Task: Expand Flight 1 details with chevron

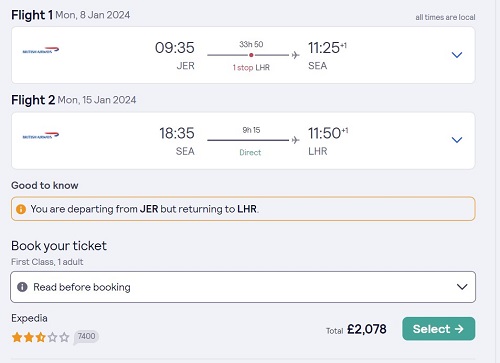Action: pos(457,55)
